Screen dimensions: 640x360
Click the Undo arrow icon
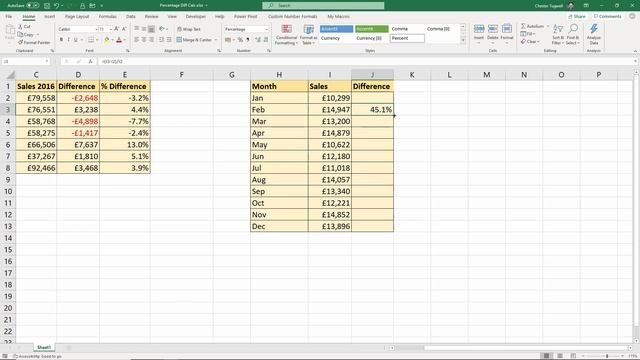(x=56, y=6)
